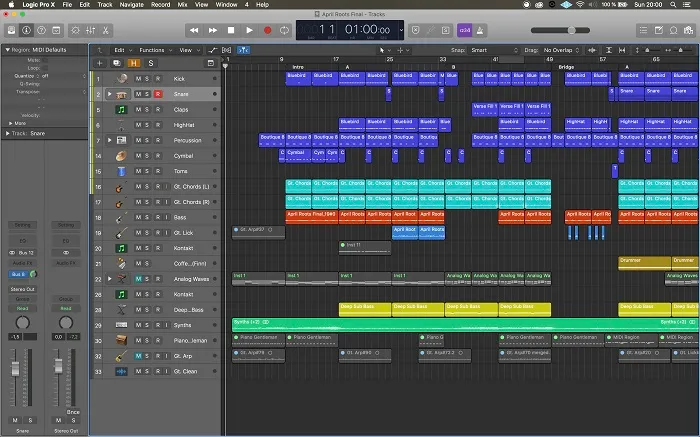
Task: Expand the Track Snare disclosure triangle
Action: [8, 133]
